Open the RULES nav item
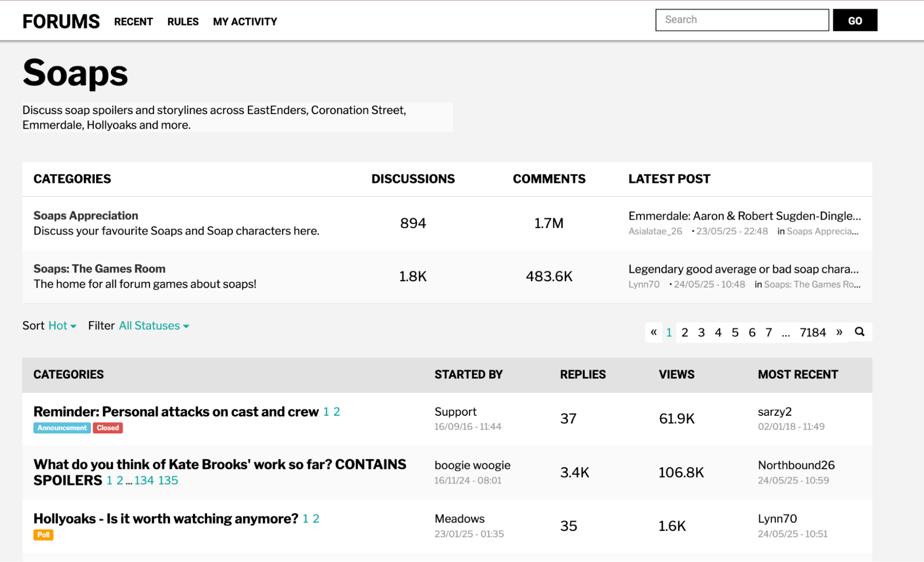Screen dimensions: 924x562 tap(183, 21)
